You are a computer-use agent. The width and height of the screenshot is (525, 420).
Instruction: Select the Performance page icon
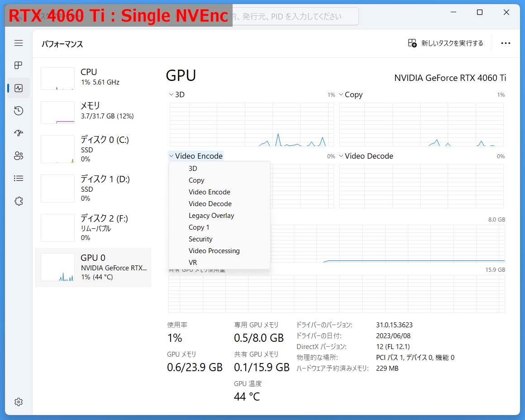click(19, 88)
